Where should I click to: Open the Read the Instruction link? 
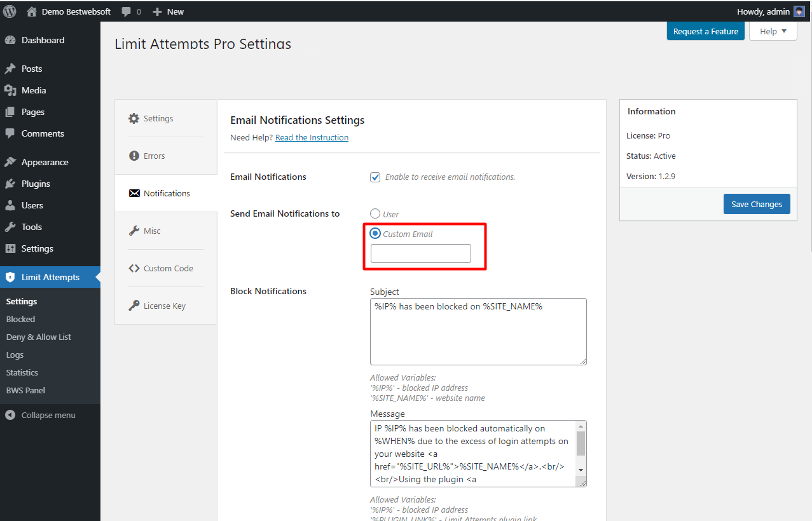tap(312, 137)
